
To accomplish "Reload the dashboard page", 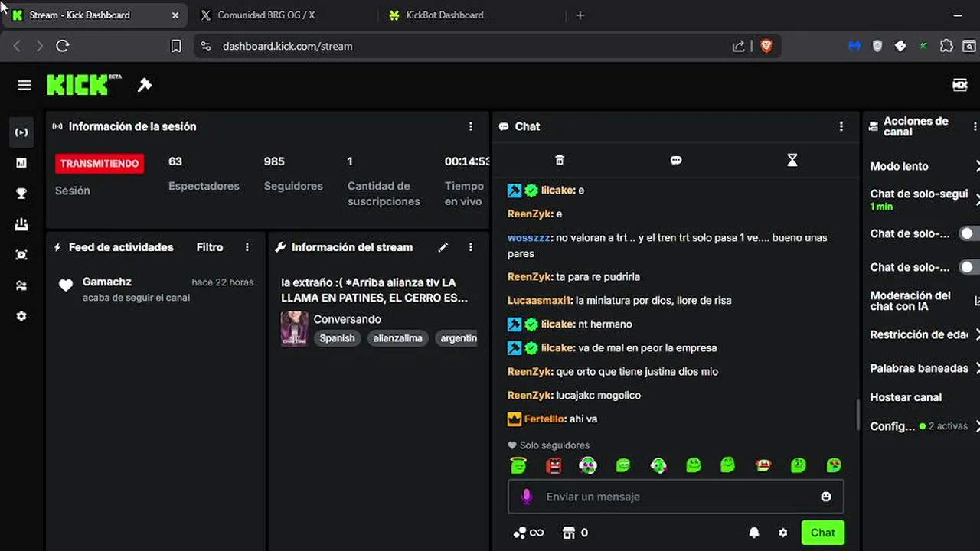I will [63, 46].
